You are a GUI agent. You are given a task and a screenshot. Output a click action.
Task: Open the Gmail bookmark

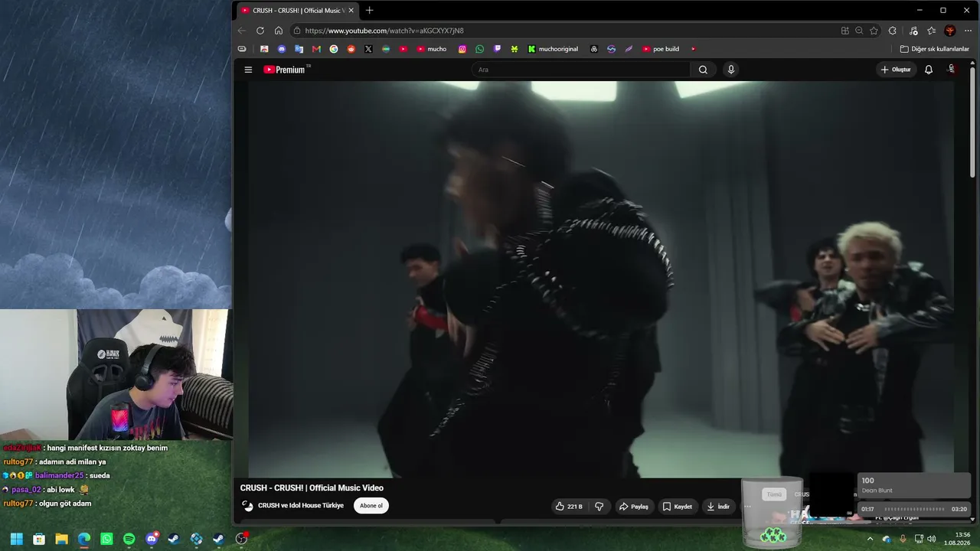(316, 49)
